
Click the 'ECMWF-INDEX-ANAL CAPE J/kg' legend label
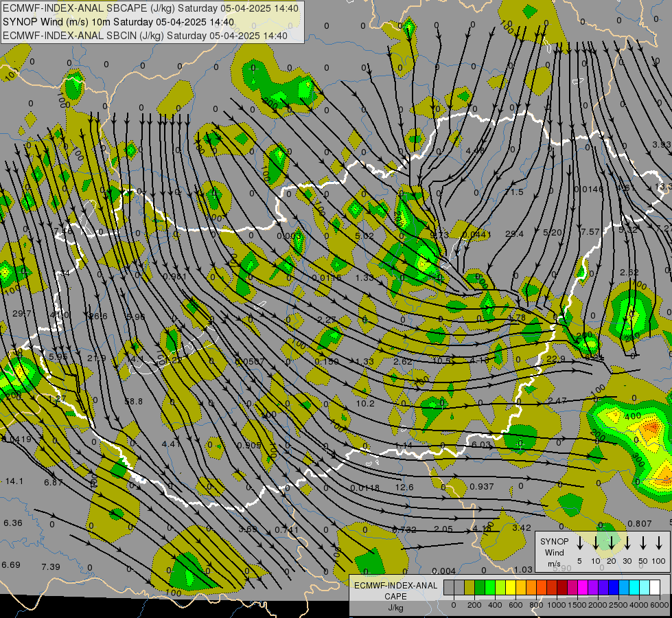point(395,597)
